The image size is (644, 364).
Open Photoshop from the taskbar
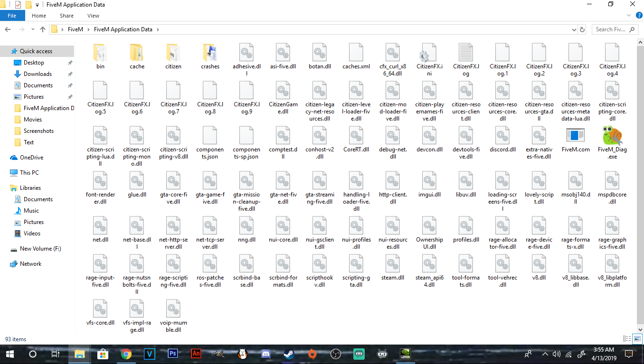(x=172, y=354)
